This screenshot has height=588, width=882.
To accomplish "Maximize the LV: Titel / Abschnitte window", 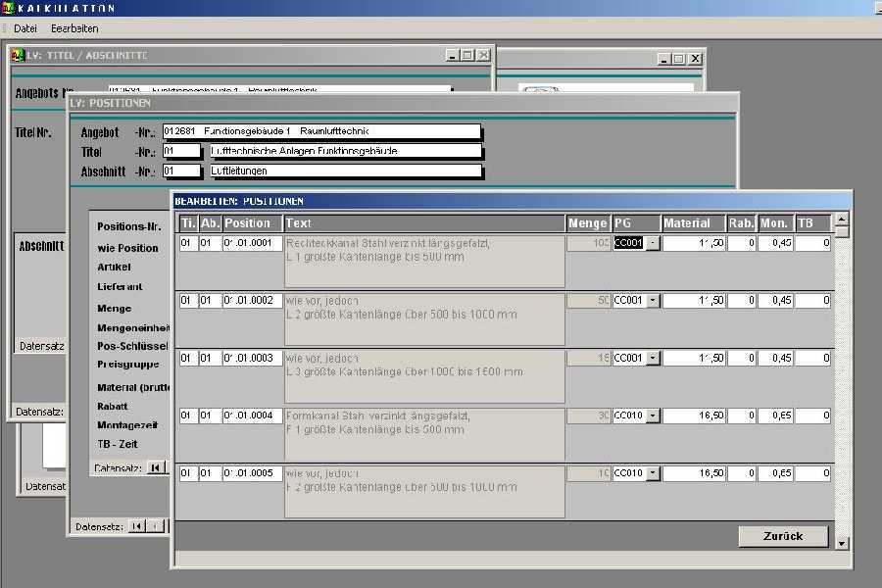I will point(467,56).
